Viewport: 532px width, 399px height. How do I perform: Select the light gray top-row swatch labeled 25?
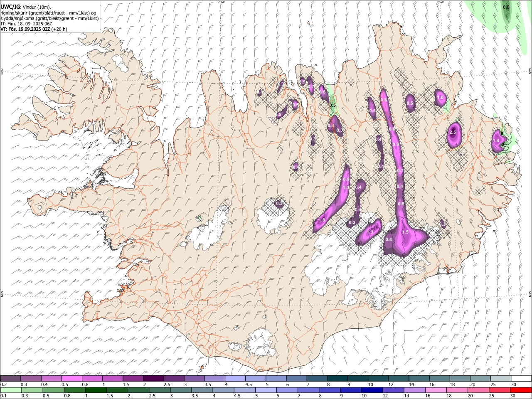pos(501,379)
